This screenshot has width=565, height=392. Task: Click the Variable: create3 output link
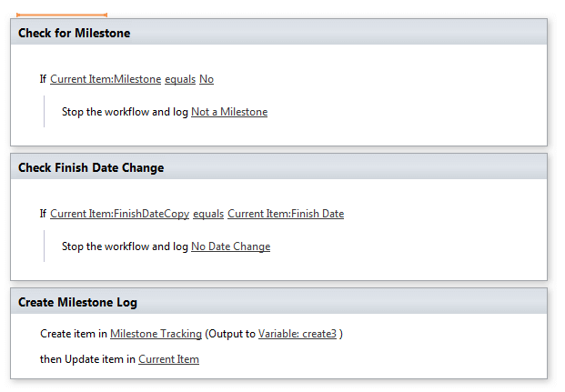[x=298, y=334]
